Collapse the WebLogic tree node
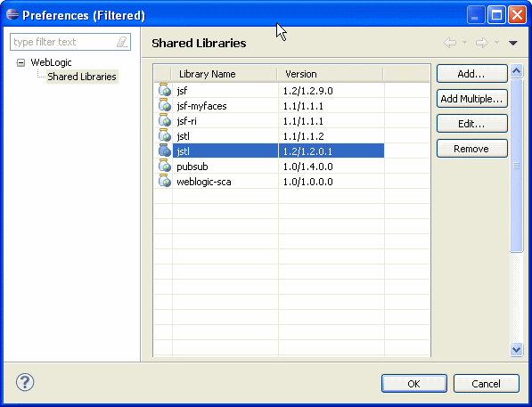 tap(20, 62)
